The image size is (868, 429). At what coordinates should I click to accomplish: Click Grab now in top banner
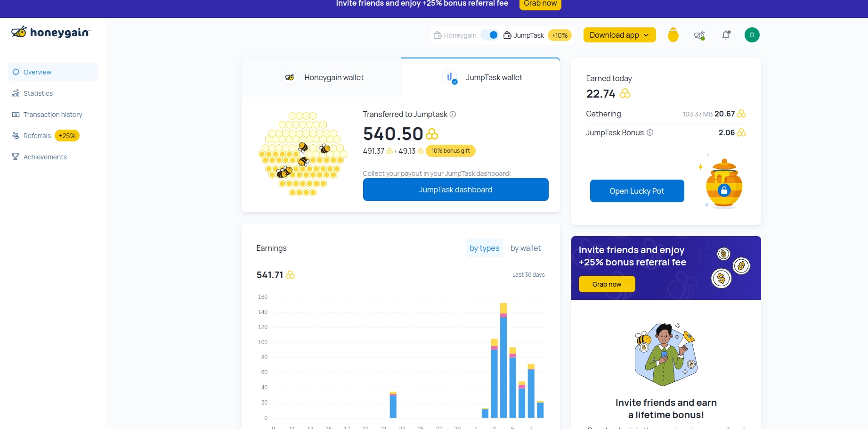pos(540,4)
